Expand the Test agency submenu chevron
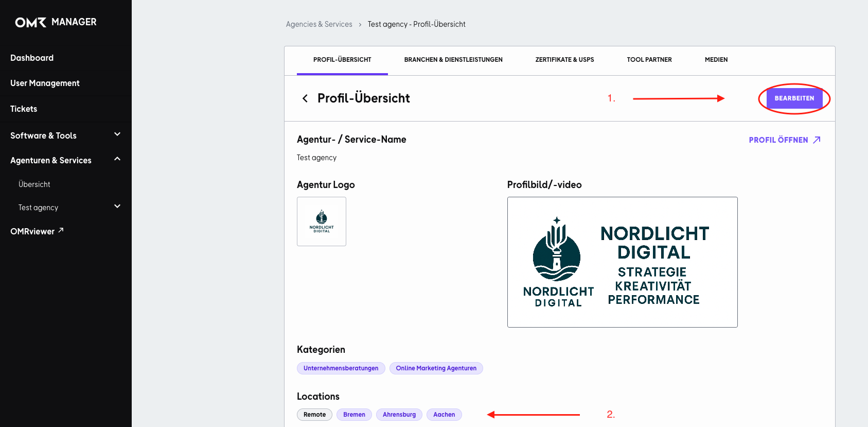This screenshot has height=427, width=868. coord(117,207)
